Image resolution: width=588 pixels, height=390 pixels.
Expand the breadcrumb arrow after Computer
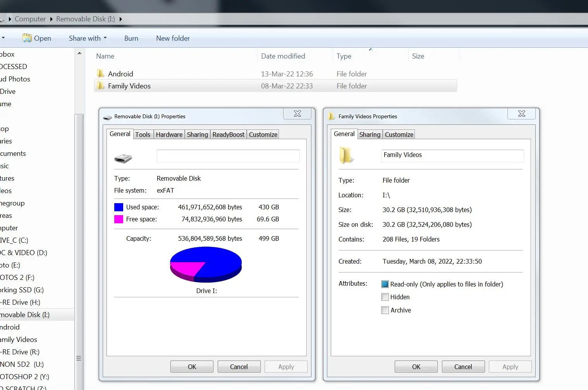tap(51, 19)
